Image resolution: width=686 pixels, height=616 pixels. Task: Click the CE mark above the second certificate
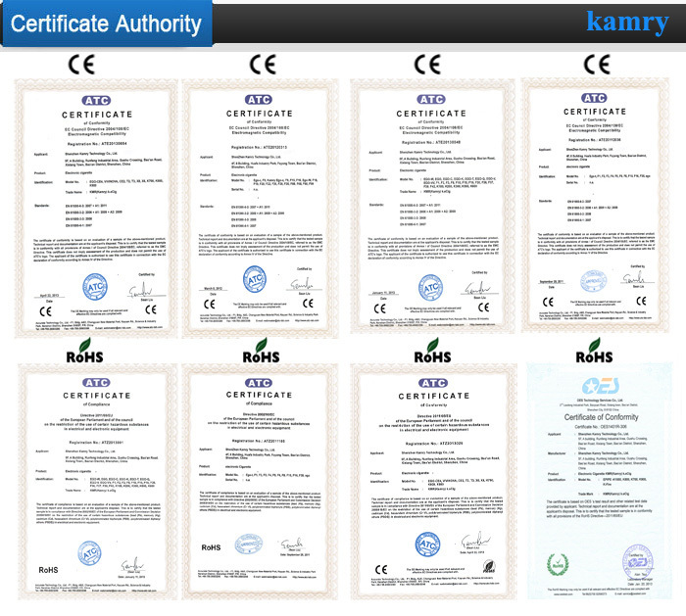pos(263,65)
